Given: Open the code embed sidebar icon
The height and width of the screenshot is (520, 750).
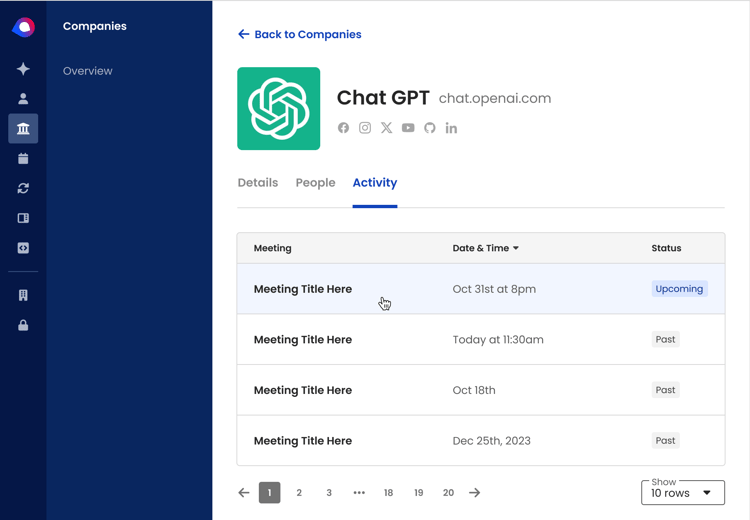Looking at the screenshot, I should (23, 248).
